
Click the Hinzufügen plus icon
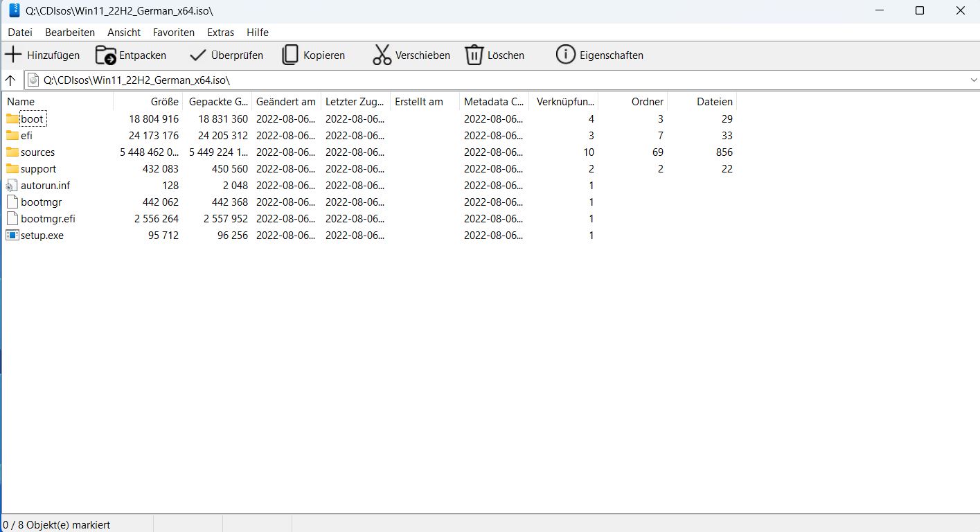click(x=13, y=55)
